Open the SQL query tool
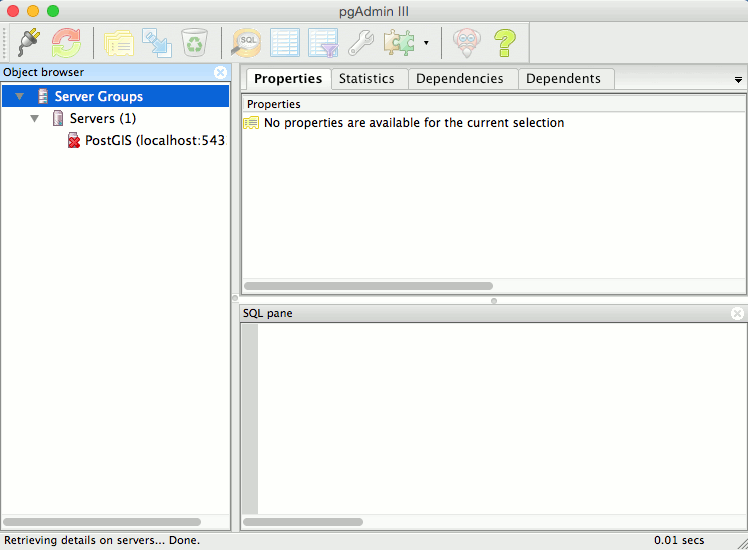The width and height of the screenshot is (748, 550). (x=246, y=42)
